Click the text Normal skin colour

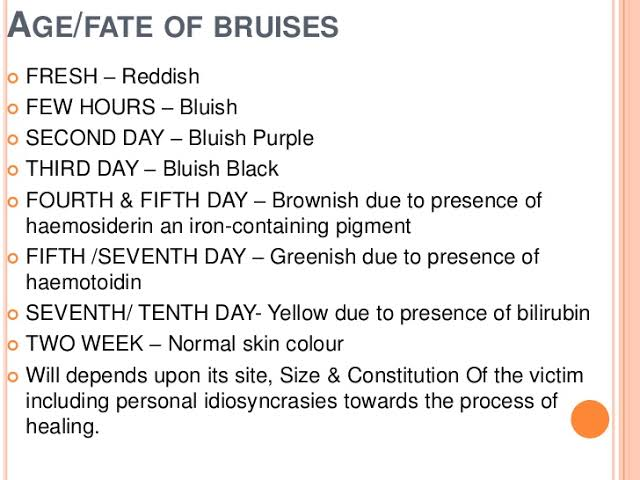click(256, 344)
